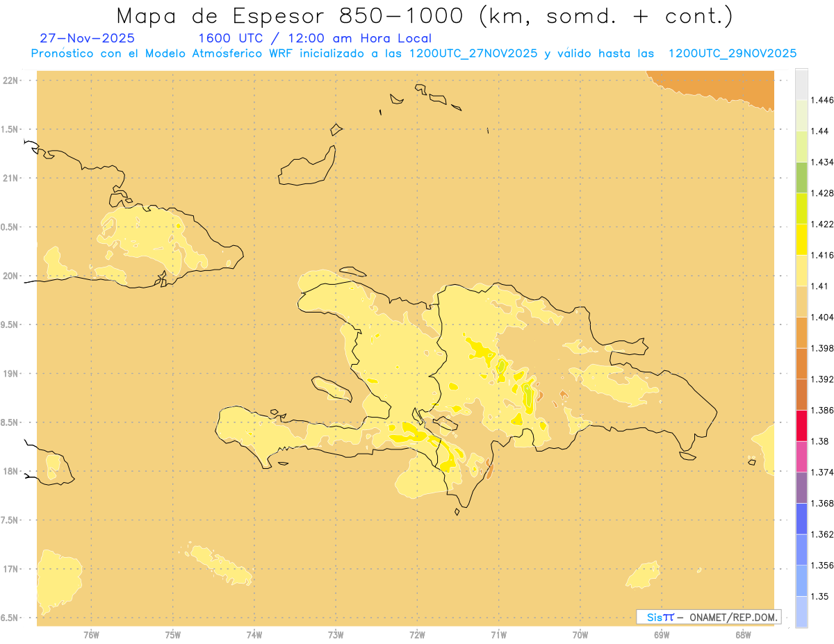Click the initialization time '1200UTC_27NOV2025'
The height and width of the screenshot is (644, 834).
click(474, 53)
